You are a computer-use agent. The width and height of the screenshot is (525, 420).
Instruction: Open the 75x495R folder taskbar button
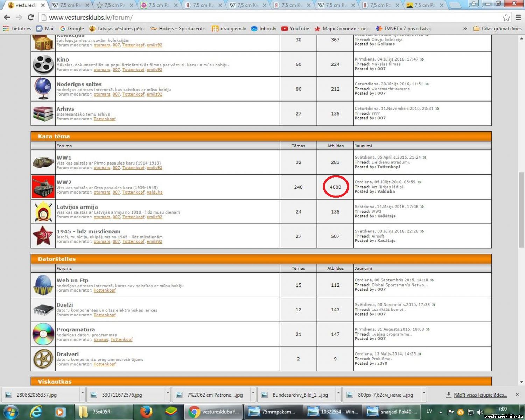click(104, 412)
